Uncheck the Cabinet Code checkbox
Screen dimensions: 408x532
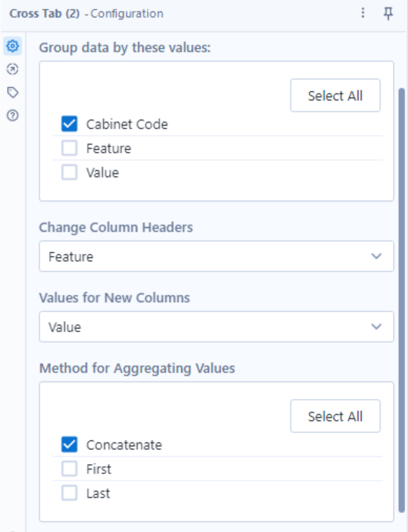[69, 124]
